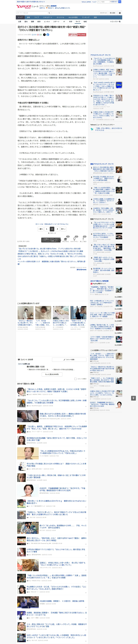Click the blue web search magnifier button
The image size is (138, 644).
click(x=120, y=2)
